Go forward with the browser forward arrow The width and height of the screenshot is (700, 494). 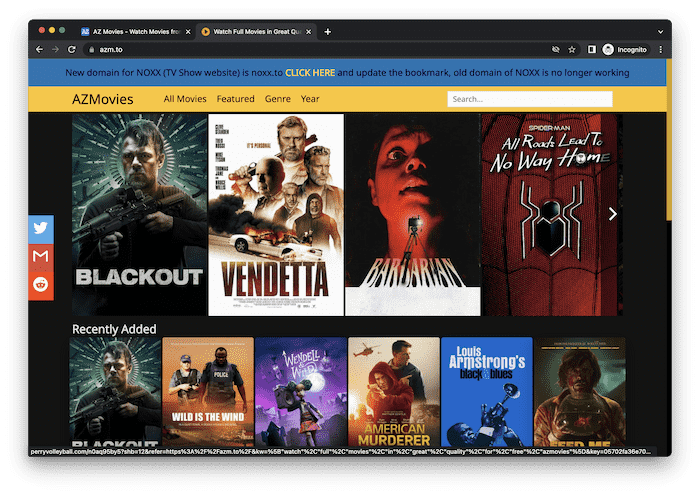pos(55,50)
